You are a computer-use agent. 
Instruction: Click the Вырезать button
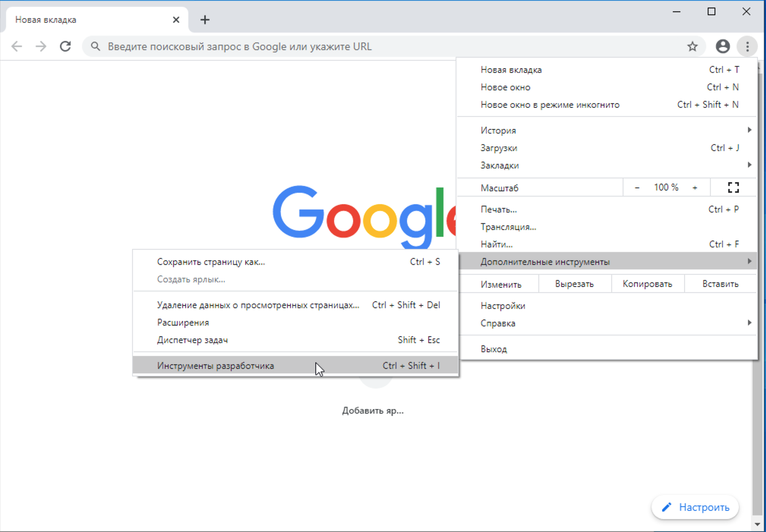pos(574,284)
